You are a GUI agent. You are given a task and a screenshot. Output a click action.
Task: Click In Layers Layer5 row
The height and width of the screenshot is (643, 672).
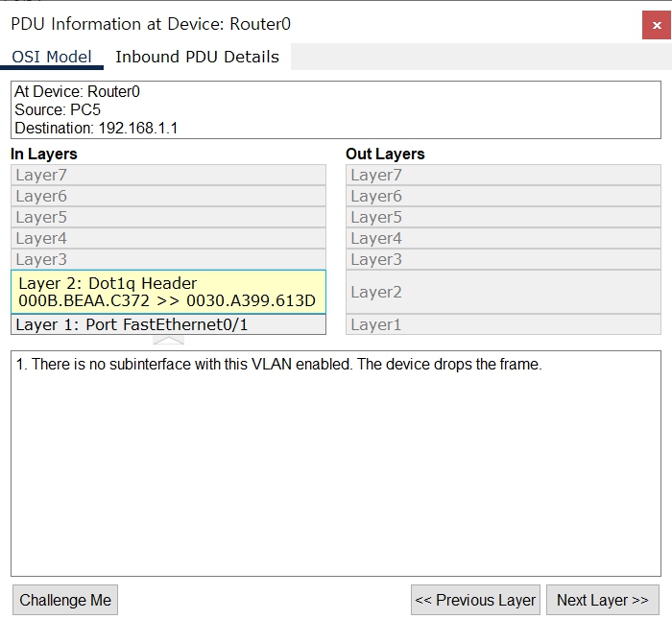[x=168, y=217]
